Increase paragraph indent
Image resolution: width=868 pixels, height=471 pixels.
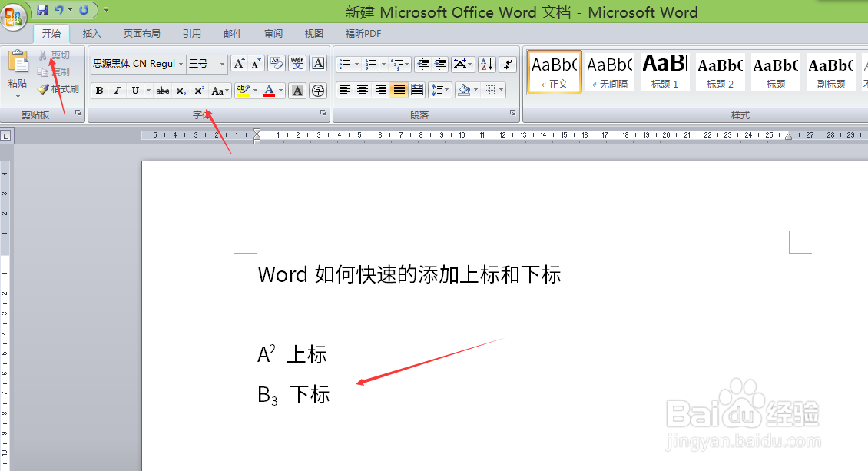pyautogui.click(x=440, y=65)
